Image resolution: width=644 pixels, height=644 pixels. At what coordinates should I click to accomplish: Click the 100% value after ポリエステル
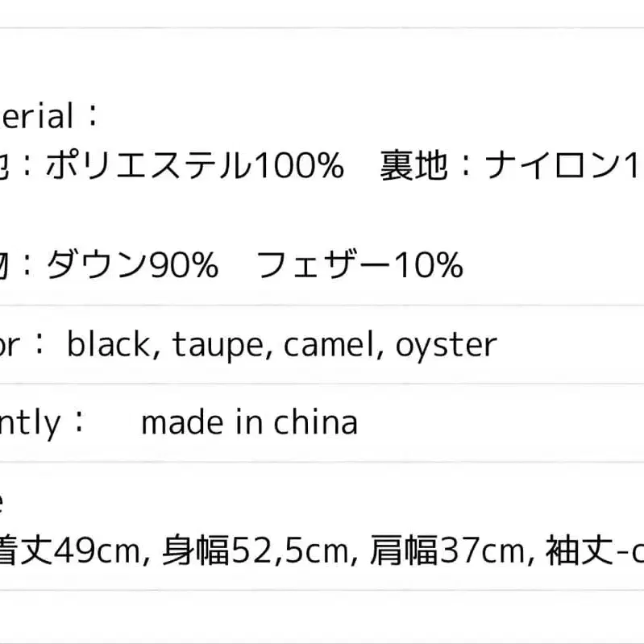(295, 167)
